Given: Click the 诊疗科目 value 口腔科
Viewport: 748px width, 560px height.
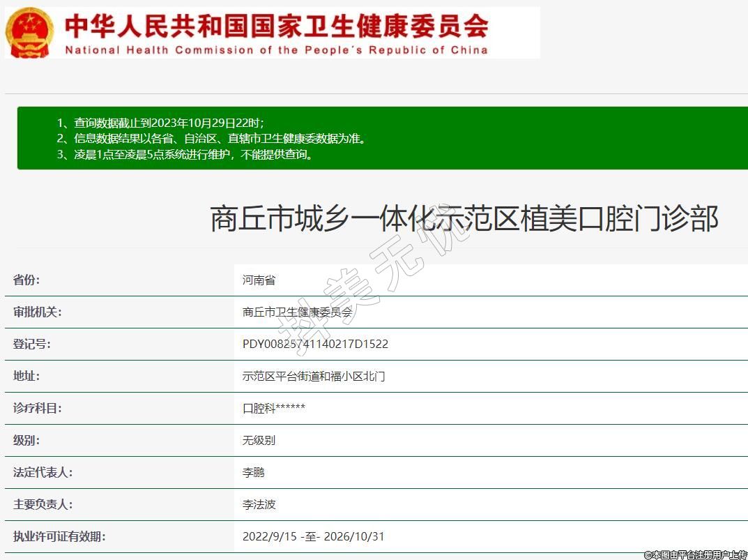Looking at the screenshot, I should coord(273,409).
